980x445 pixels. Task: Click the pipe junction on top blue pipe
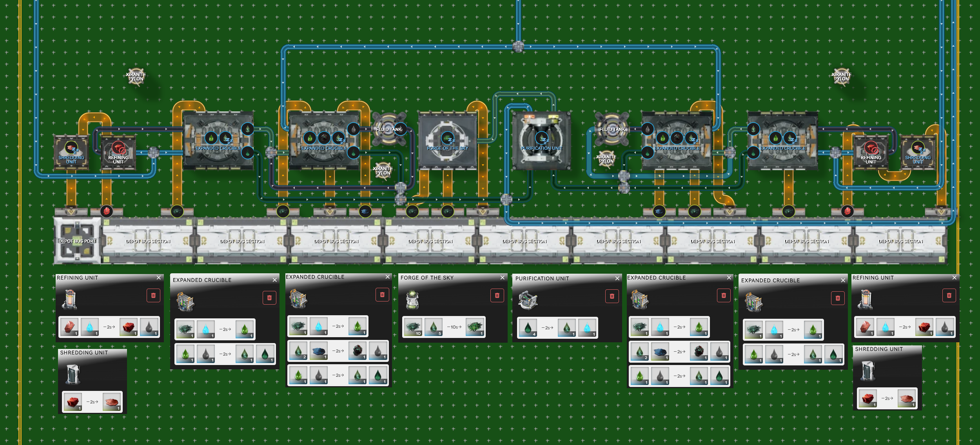tap(518, 46)
